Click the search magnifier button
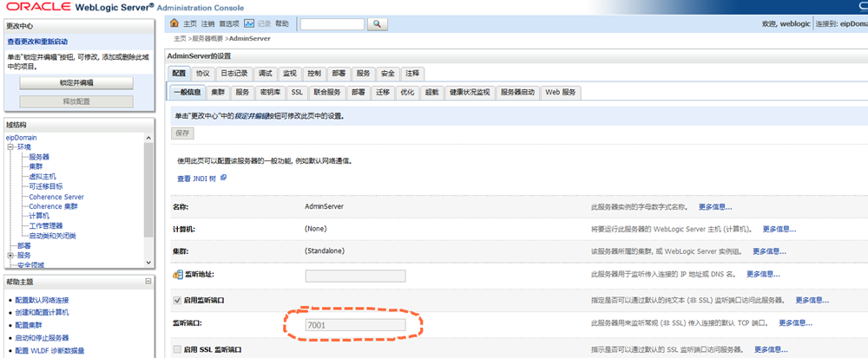 pyautogui.click(x=377, y=24)
